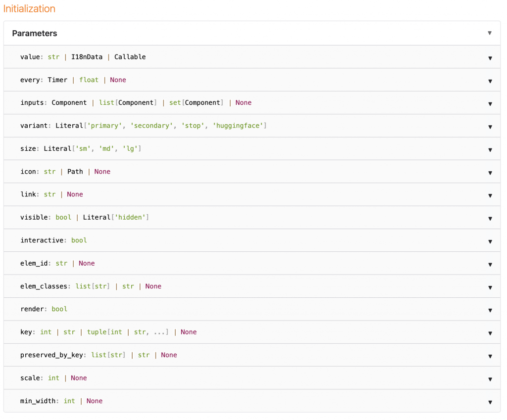Viewport: 507px width, 420px height.
Task: Expand the every parameter arrow
Action: coord(490,81)
